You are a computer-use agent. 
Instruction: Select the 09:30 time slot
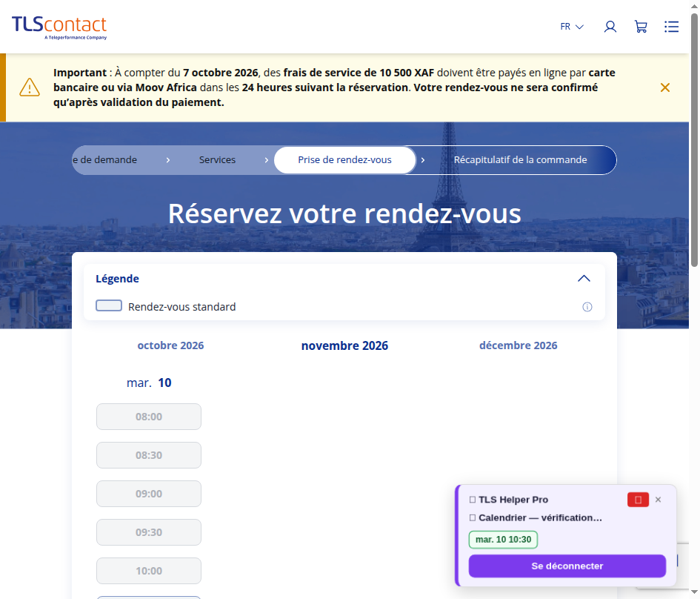point(149,532)
